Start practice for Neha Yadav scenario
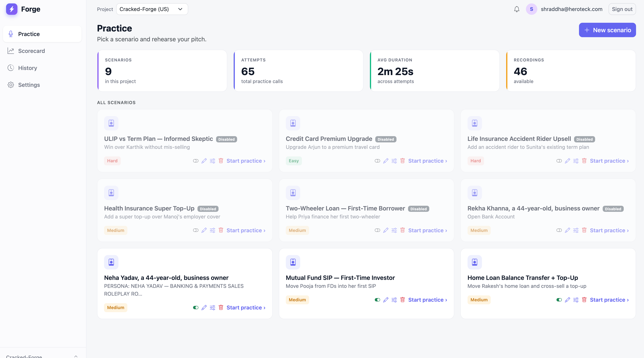The image size is (644, 358). tap(246, 308)
